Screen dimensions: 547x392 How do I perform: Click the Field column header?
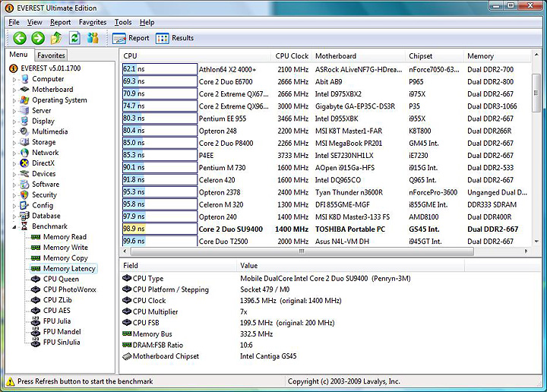coord(179,266)
